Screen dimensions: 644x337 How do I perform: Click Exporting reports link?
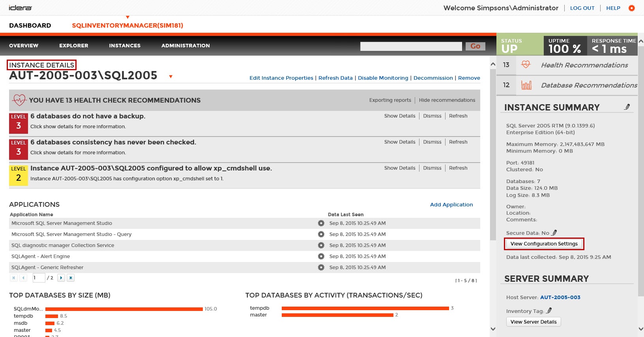coord(390,100)
